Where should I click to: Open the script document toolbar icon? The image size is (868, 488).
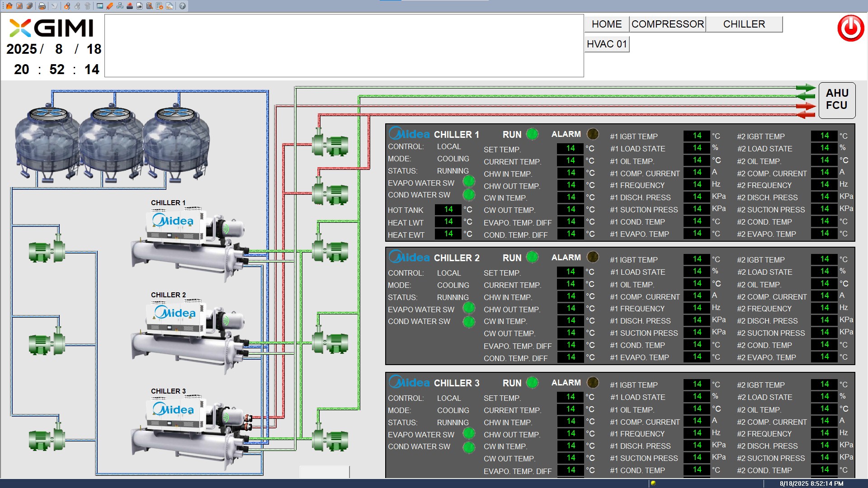tap(140, 6)
